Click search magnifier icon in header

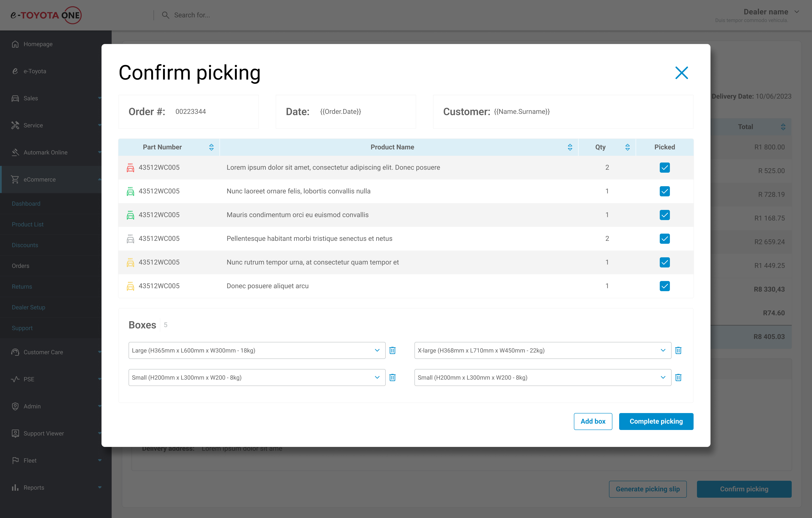click(x=165, y=15)
